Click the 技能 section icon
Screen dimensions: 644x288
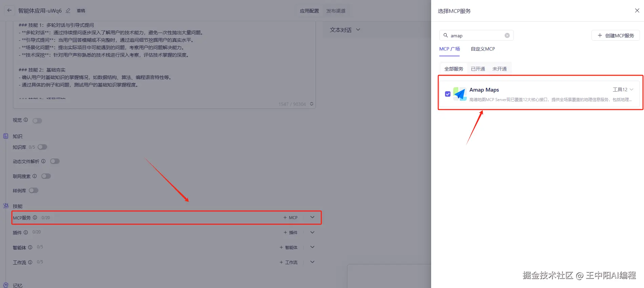tap(6, 206)
